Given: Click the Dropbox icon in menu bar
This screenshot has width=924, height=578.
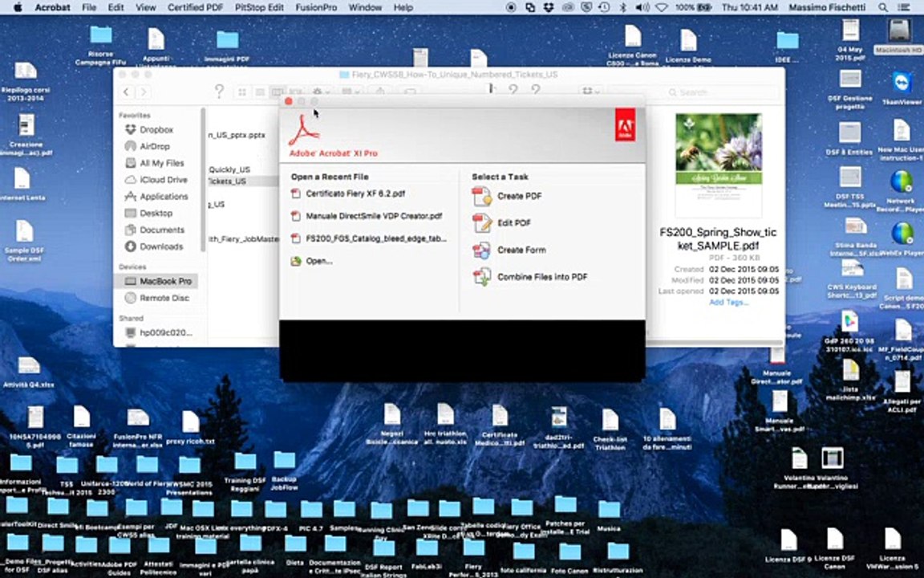Looking at the screenshot, I should tap(549, 8).
